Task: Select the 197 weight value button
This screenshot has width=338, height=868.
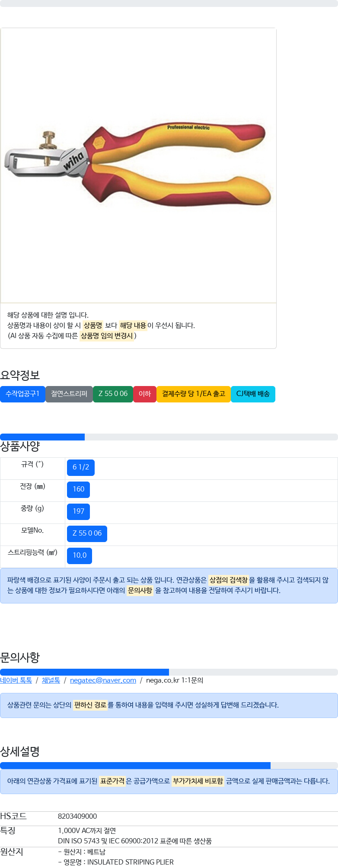Action: [79, 511]
